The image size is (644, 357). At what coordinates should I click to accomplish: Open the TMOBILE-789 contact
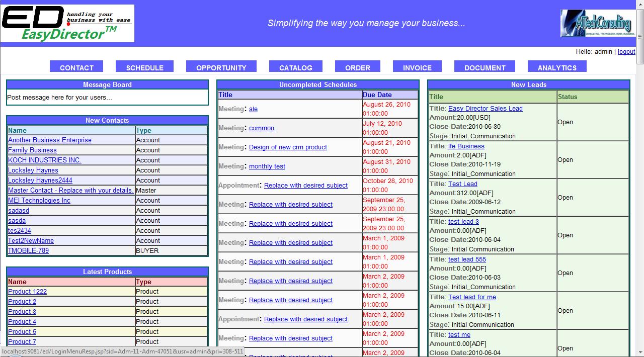tap(28, 251)
